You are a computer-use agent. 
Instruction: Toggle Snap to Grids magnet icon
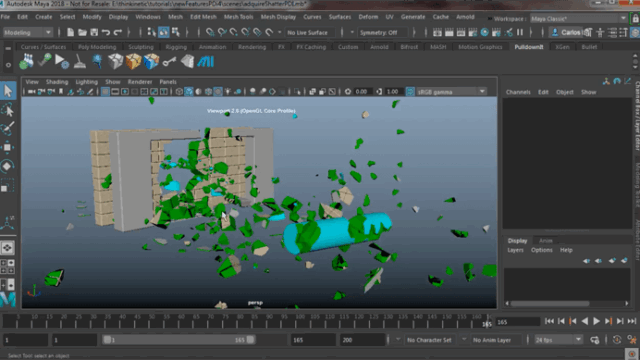(210, 32)
